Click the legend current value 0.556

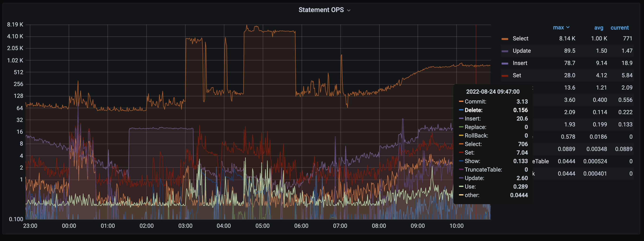[x=625, y=100]
